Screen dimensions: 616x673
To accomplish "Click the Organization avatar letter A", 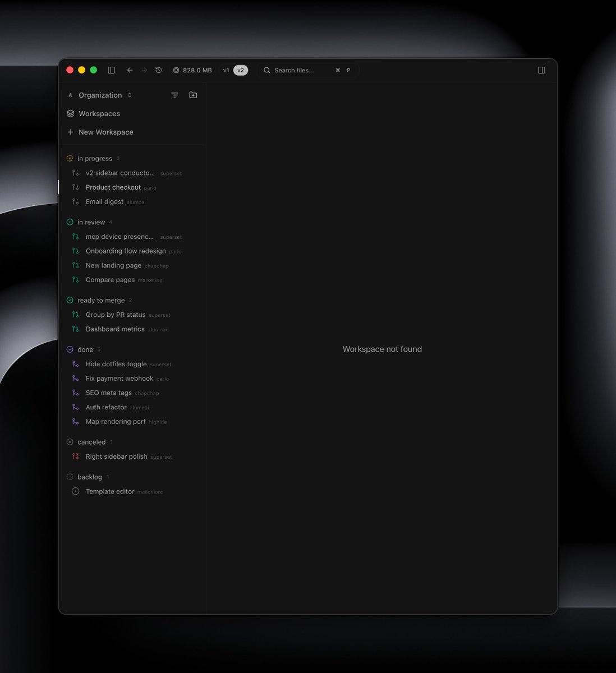I will 70,95.
